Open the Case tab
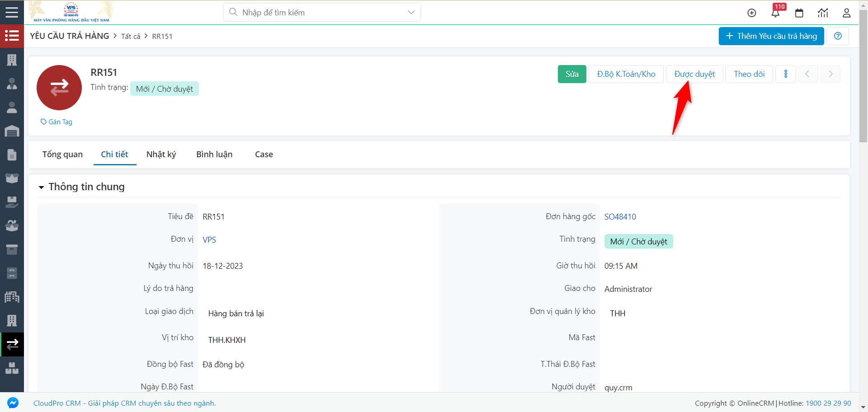The height and width of the screenshot is (412, 868). coord(264,154)
